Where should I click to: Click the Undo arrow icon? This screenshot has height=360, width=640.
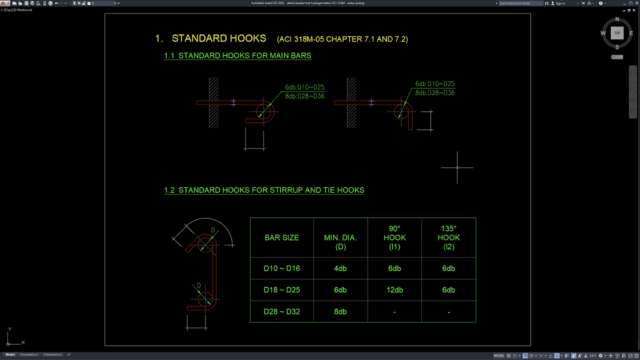pyautogui.click(x=56, y=3)
